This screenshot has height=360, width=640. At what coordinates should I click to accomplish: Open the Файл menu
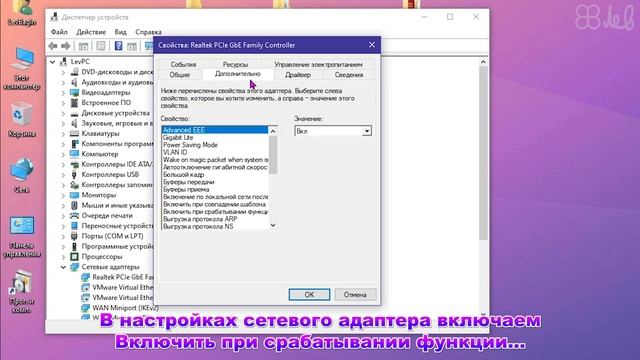pos(59,32)
